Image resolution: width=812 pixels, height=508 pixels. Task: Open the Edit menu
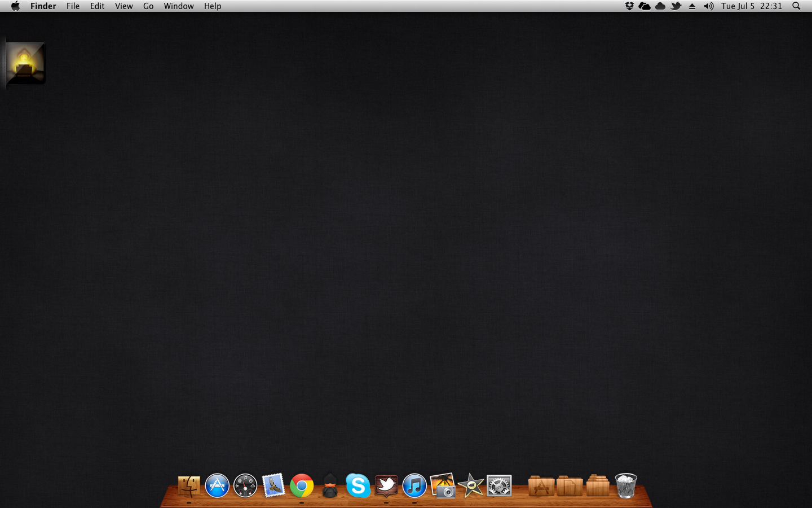97,6
